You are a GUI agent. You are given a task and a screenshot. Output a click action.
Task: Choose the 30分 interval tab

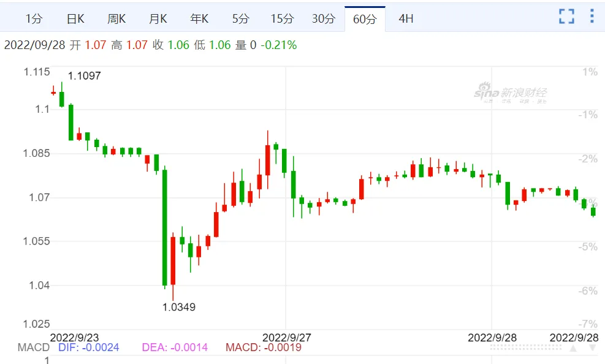(323, 18)
